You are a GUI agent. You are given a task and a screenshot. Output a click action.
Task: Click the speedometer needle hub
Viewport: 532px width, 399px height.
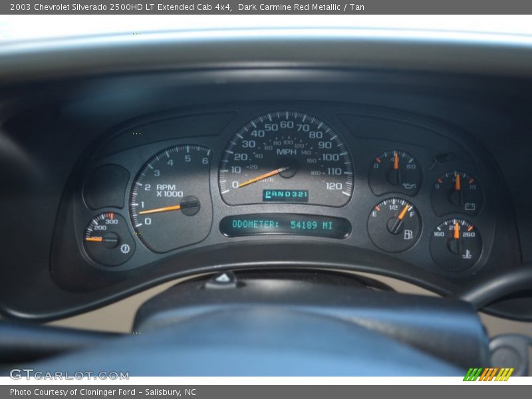[x=288, y=170]
